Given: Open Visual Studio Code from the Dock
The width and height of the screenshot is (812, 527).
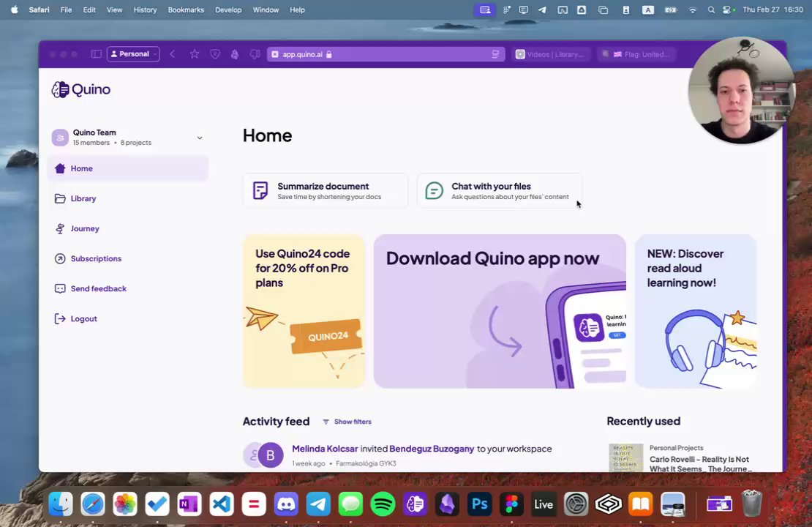Looking at the screenshot, I should click(x=222, y=504).
